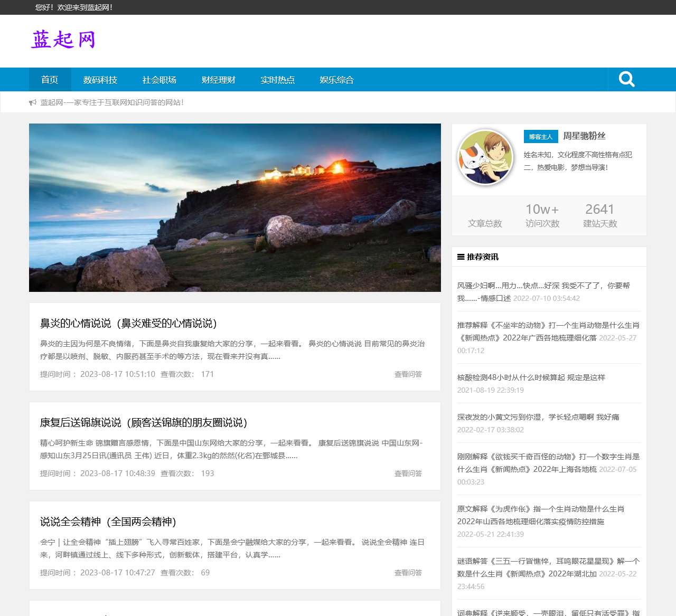This screenshot has height=616, width=676.
Task: Click the 访问次数 label
Action: pos(542,224)
